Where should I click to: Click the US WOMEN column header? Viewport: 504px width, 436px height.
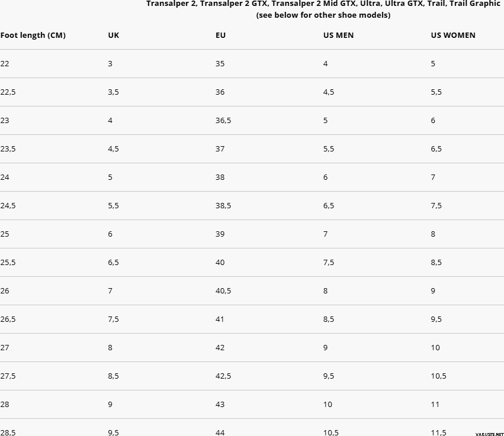point(453,35)
